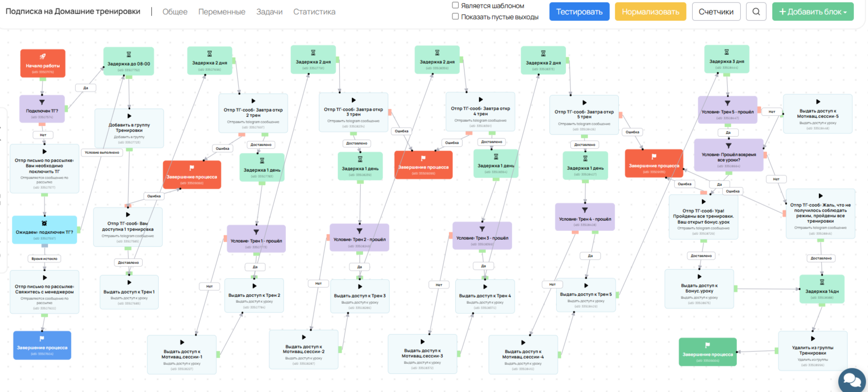The height and width of the screenshot is (392, 868).
Task: Toggle the Показать пустые выходы checkbox
Action: tap(455, 16)
